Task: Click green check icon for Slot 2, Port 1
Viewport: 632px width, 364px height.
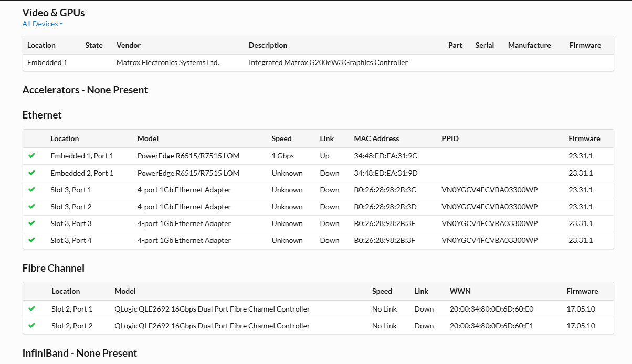Action: [x=31, y=308]
